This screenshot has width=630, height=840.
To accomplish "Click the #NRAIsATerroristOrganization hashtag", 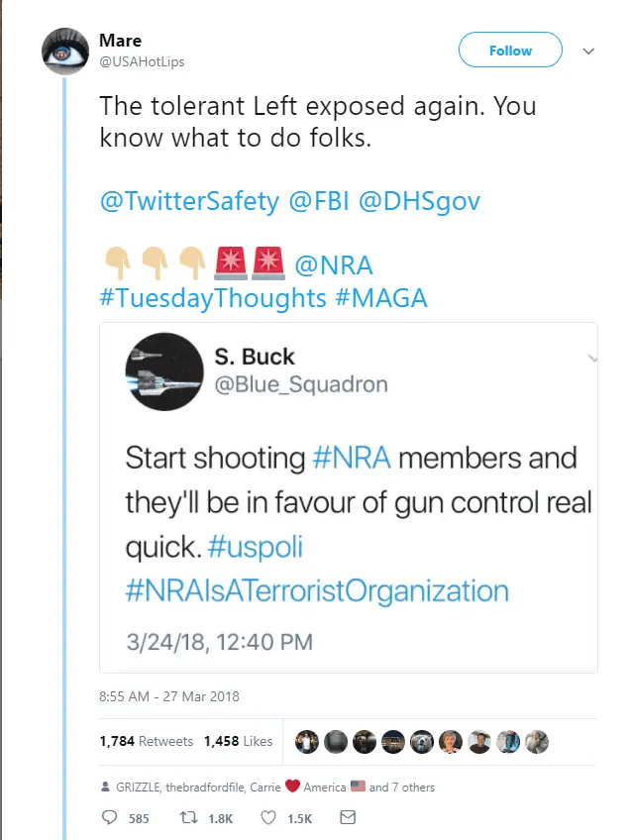I will pyautogui.click(x=317, y=591).
